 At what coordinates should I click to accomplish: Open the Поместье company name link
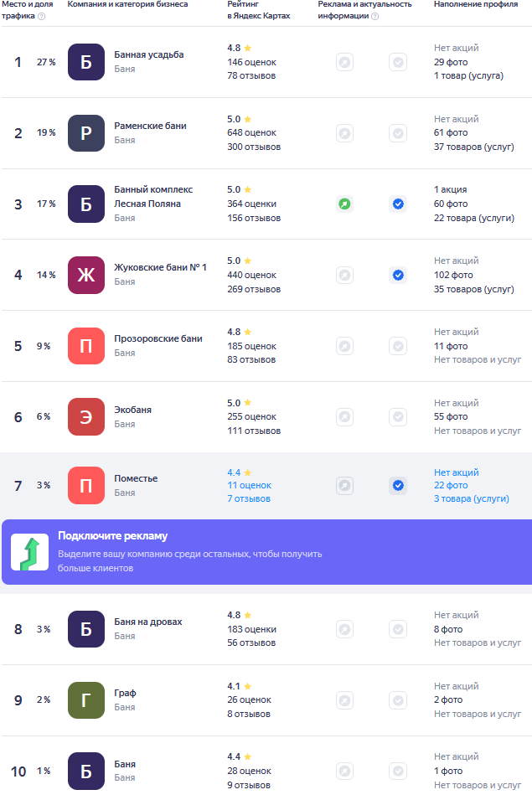click(136, 478)
